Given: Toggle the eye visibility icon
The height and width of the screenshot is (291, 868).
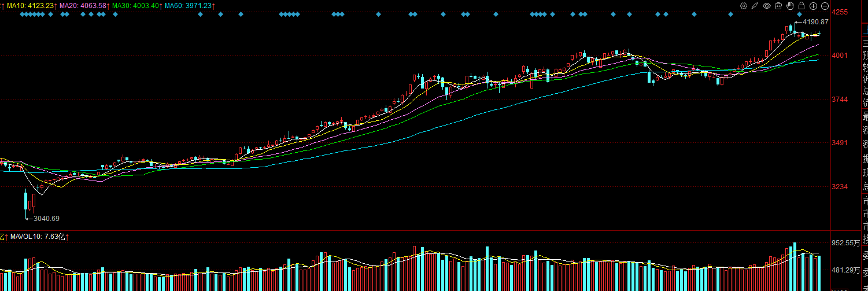Looking at the screenshot, I should point(767,6).
